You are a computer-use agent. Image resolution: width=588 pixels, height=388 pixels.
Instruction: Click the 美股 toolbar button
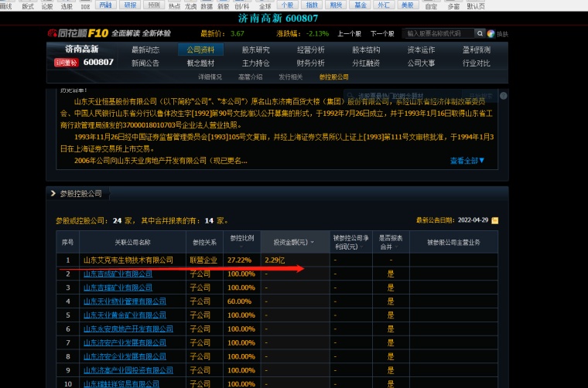click(x=408, y=5)
